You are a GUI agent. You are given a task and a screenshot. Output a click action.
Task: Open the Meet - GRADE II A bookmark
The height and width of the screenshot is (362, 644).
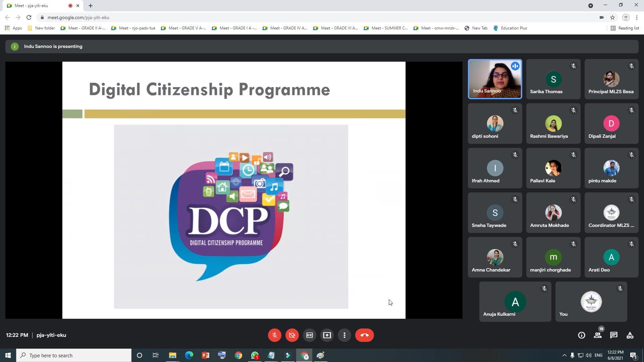[x=83, y=28]
